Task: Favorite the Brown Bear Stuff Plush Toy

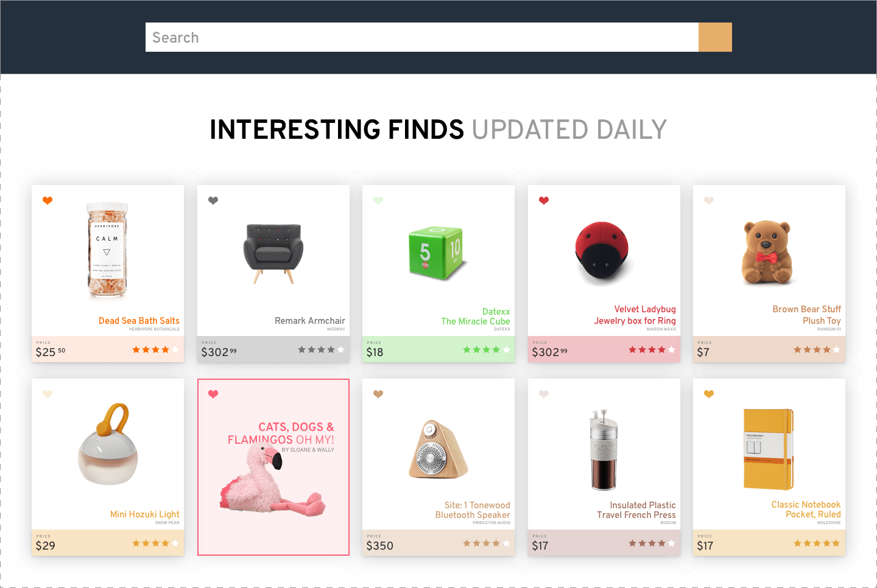Action: (709, 200)
